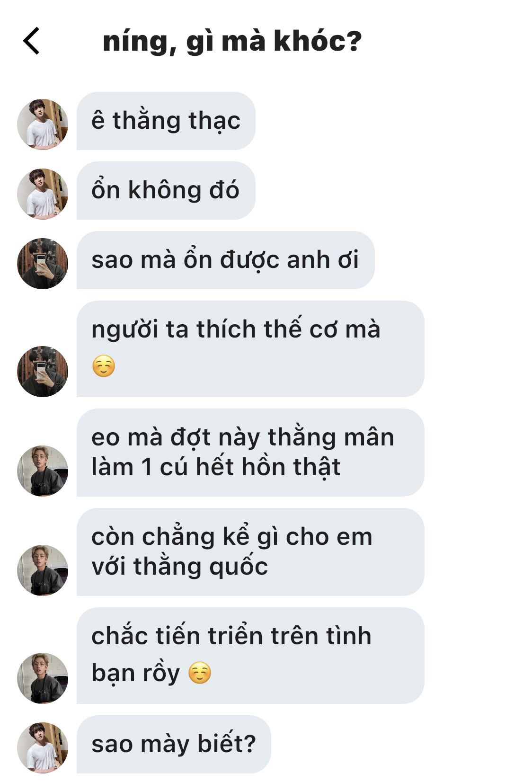The image size is (532, 782).
Task: Tap avatar beside 'ổn không đó' message
Action: pos(43,194)
